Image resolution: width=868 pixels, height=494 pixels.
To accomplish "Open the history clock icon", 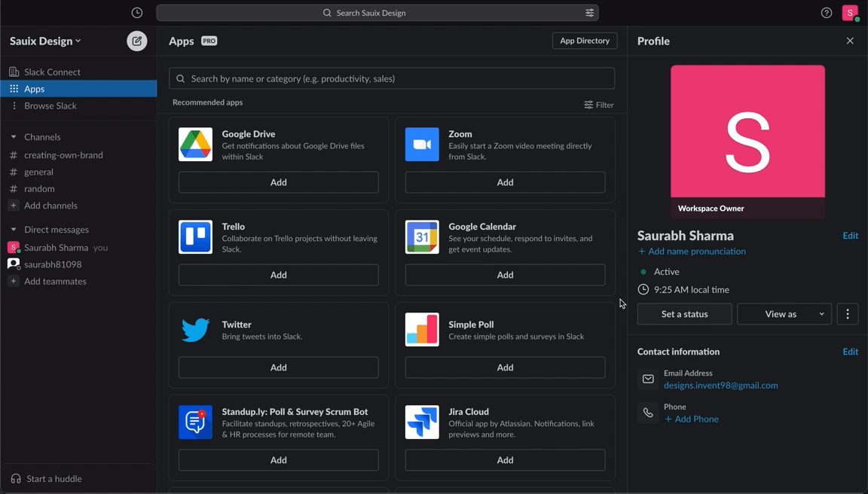I will pyautogui.click(x=137, y=13).
